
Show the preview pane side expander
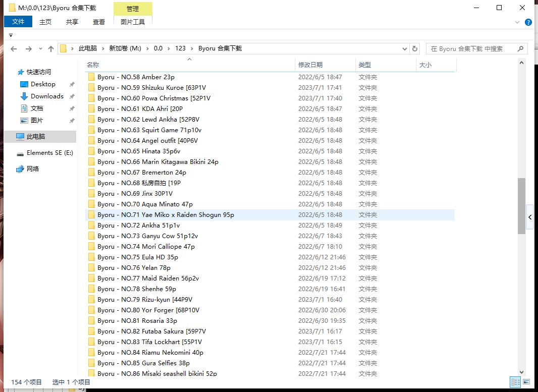[x=530, y=217]
